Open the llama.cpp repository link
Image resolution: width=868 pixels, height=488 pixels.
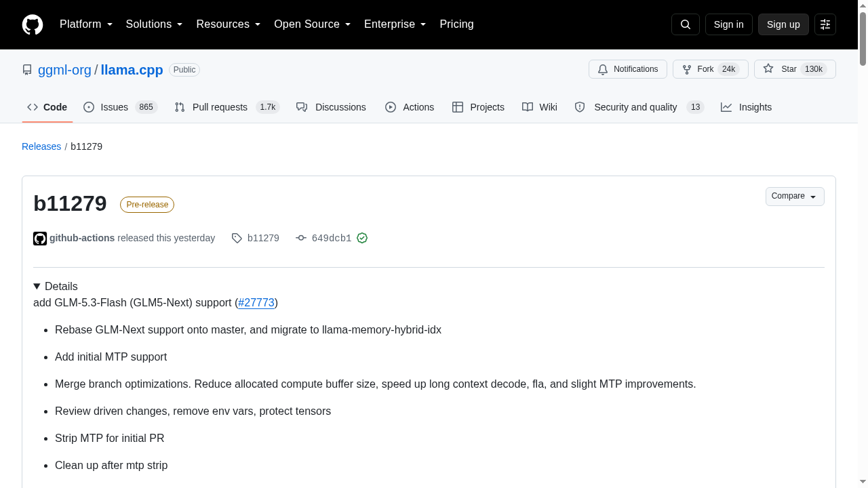point(132,70)
